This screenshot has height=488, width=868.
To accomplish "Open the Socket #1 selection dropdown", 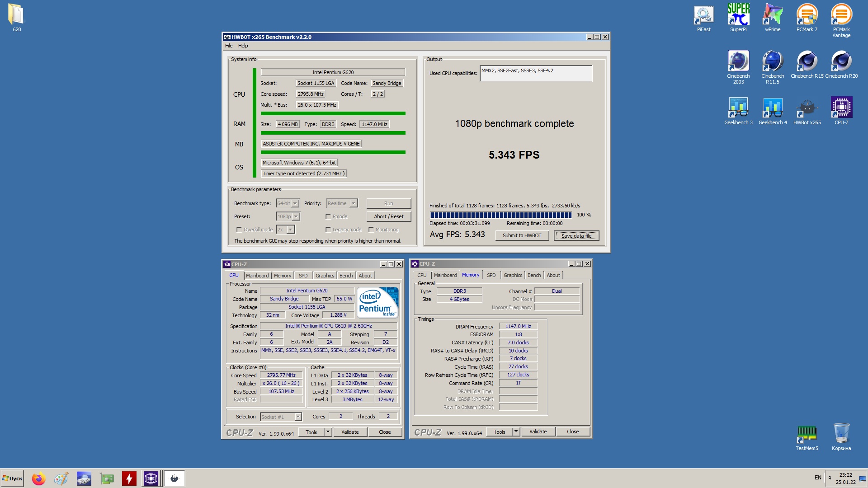I will [281, 417].
